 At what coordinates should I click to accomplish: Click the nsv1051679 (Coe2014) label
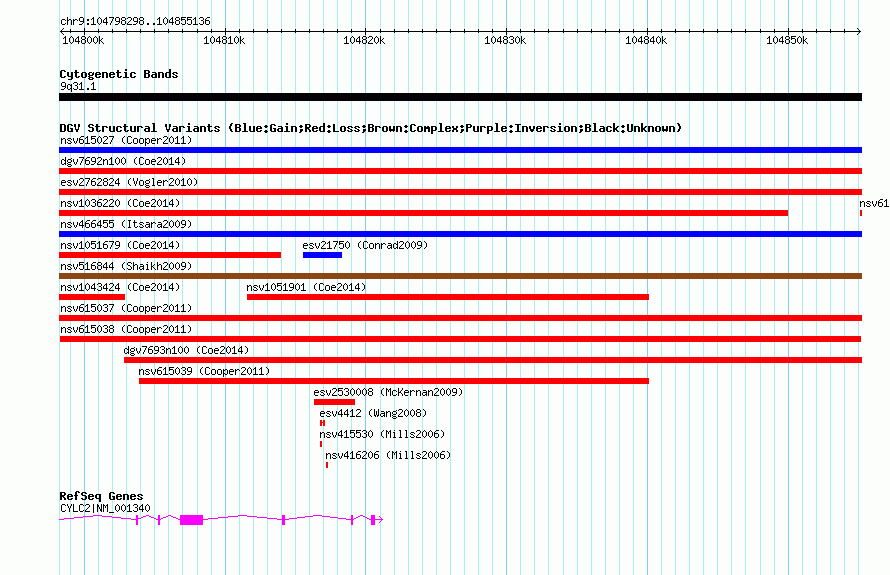pos(120,245)
